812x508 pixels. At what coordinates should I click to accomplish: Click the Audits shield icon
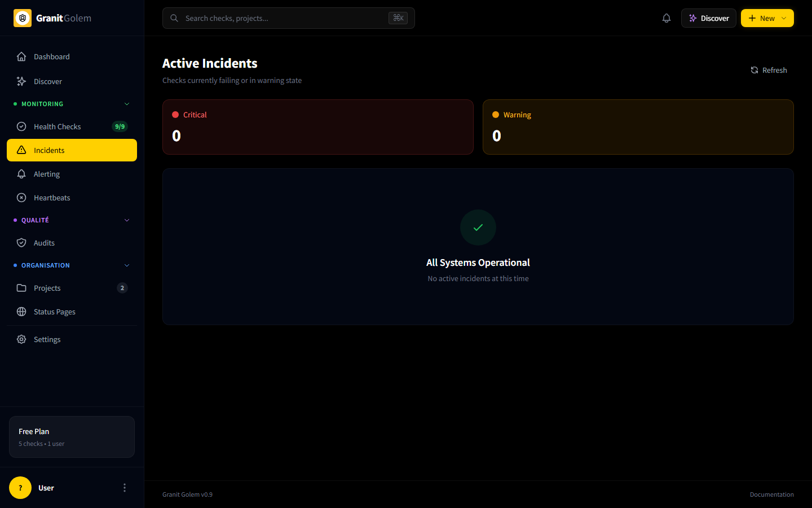point(21,243)
